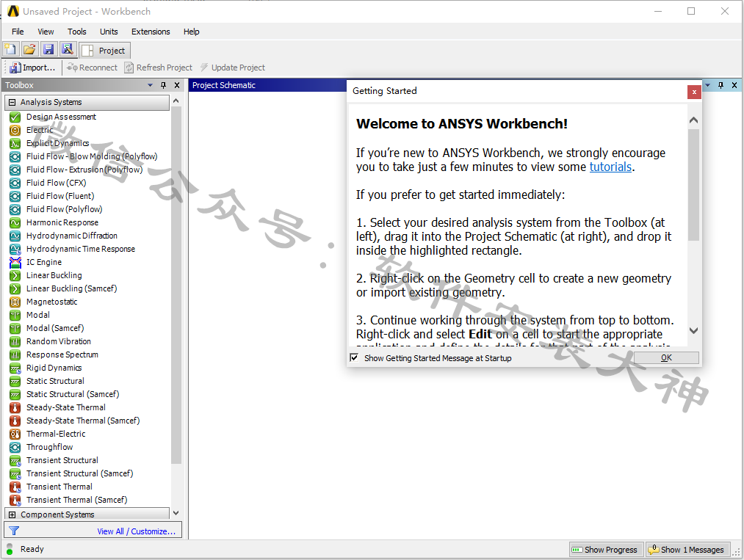
Task: Click the Save As toolbar icon
Action: (67, 49)
